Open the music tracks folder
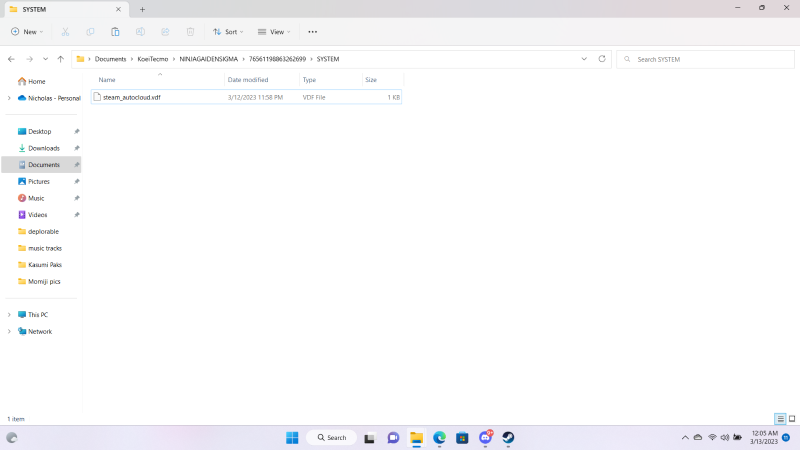Image resolution: width=800 pixels, height=450 pixels. pos(45,248)
